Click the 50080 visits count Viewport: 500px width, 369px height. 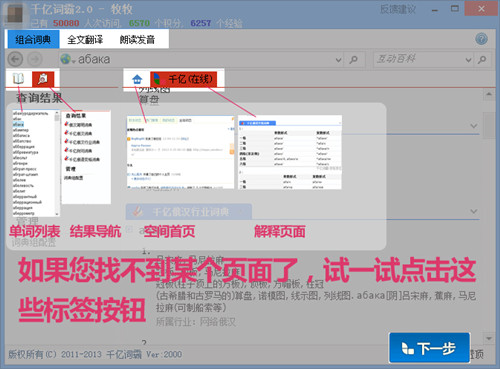tap(66, 23)
